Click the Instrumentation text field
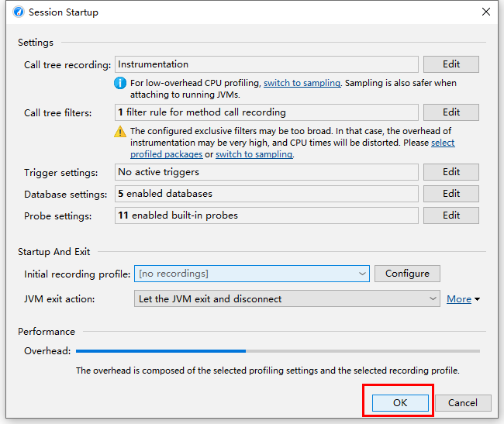This screenshot has height=424, width=504. 267,64
